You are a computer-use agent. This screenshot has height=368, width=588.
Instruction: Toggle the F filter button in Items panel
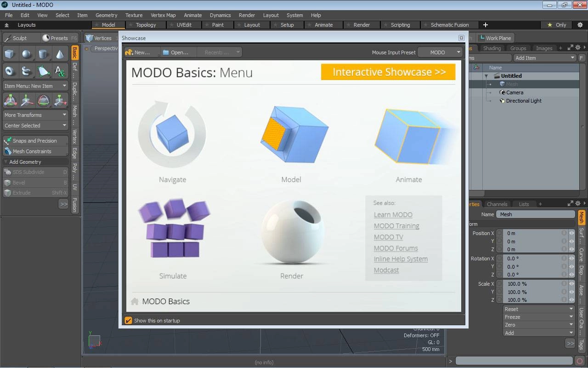click(x=581, y=58)
